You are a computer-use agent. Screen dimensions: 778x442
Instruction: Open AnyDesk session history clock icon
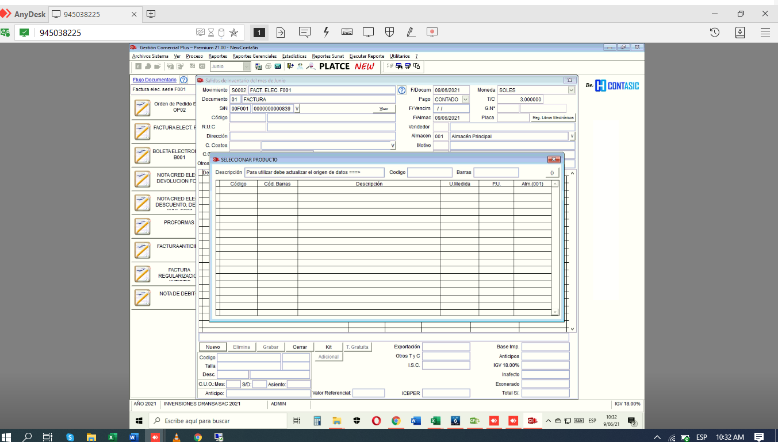[x=714, y=32]
